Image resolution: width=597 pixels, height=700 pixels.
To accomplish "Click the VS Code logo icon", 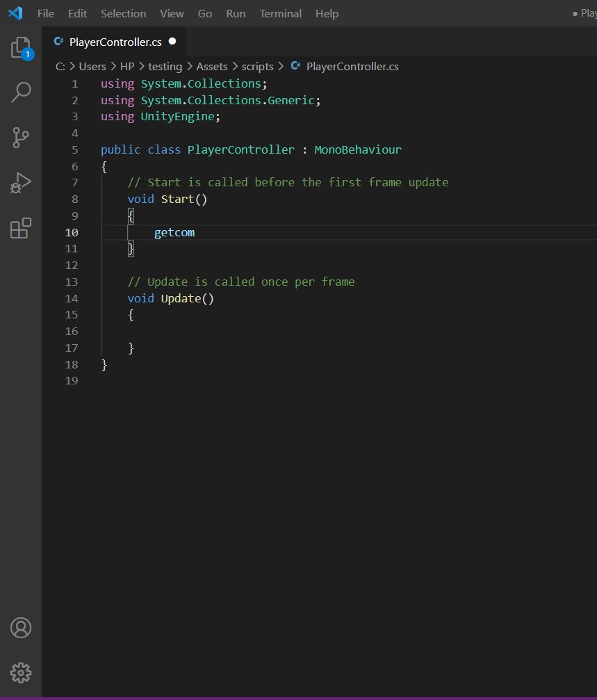I will 15,13.
